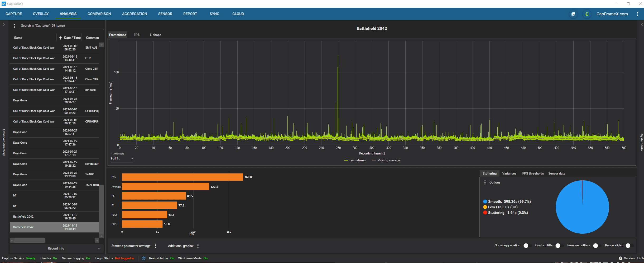The height and width of the screenshot is (263, 644).
Task: Click the refresh icon beside Resizable Bar
Action: (144, 258)
